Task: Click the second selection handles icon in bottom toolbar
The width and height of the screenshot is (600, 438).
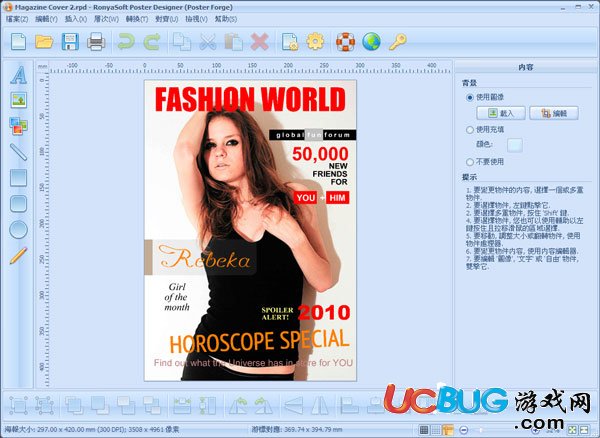Action: pos(44,405)
